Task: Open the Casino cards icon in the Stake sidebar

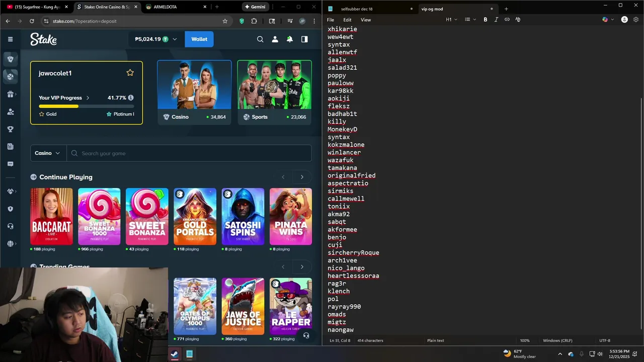Action: point(10,59)
